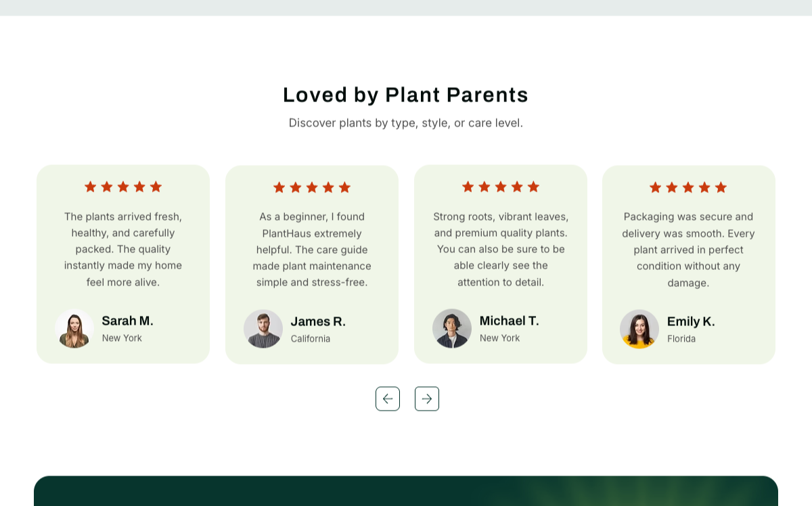
Task: Click the 'Loved by Plant Parents' heading
Action: click(406, 95)
